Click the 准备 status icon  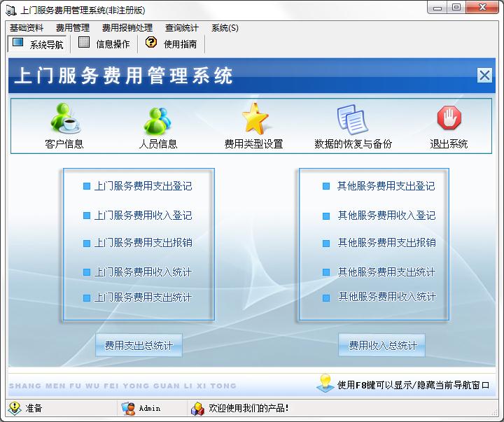(x=15, y=408)
